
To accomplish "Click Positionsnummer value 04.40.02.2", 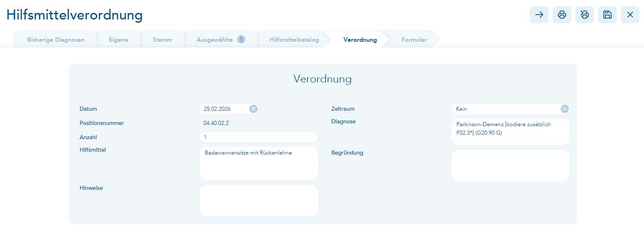I will (216, 123).
